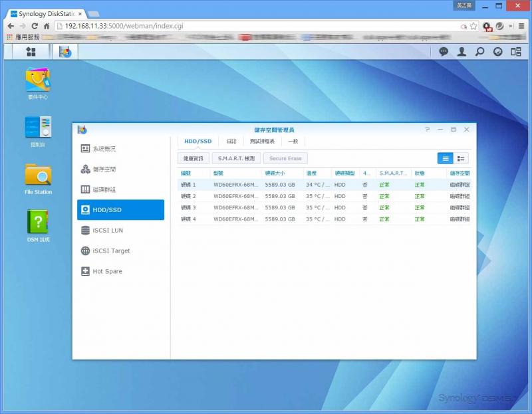Select 磁碟群組 in the sidebar

coord(121,189)
